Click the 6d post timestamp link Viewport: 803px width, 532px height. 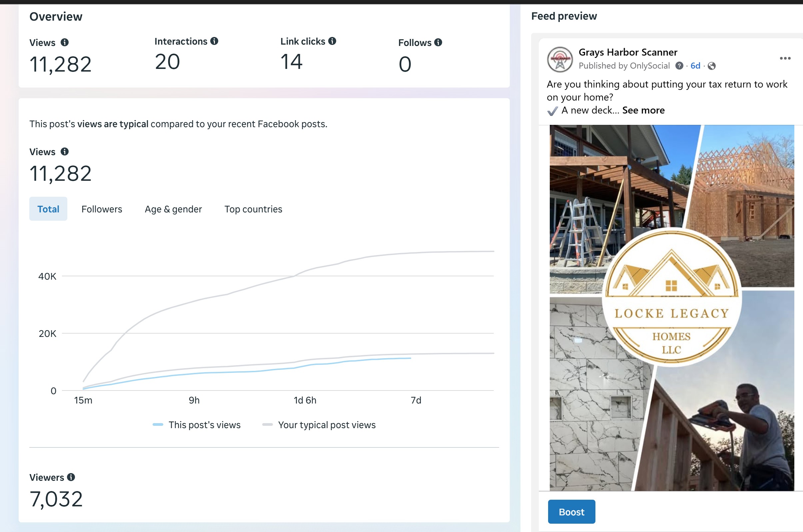click(695, 66)
